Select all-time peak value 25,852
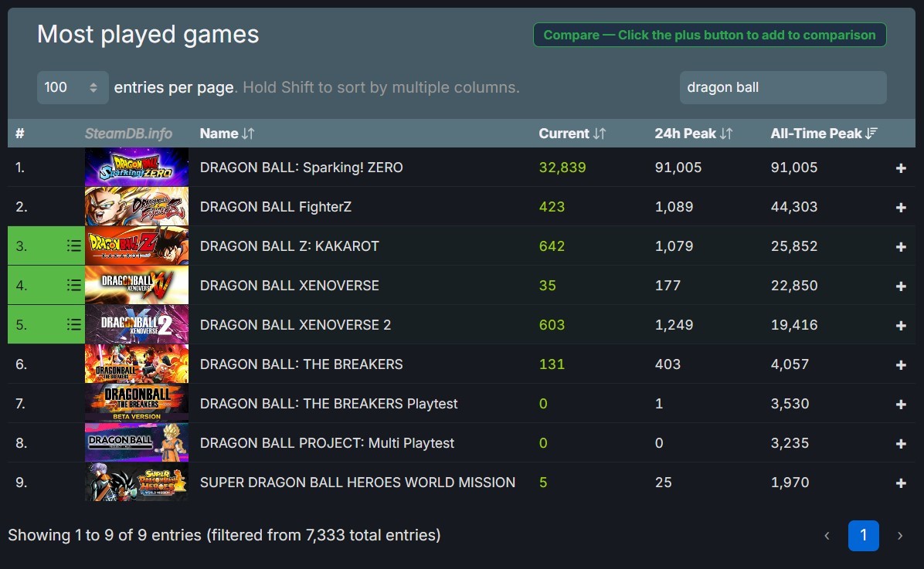The image size is (924, 569). [793, 246]
